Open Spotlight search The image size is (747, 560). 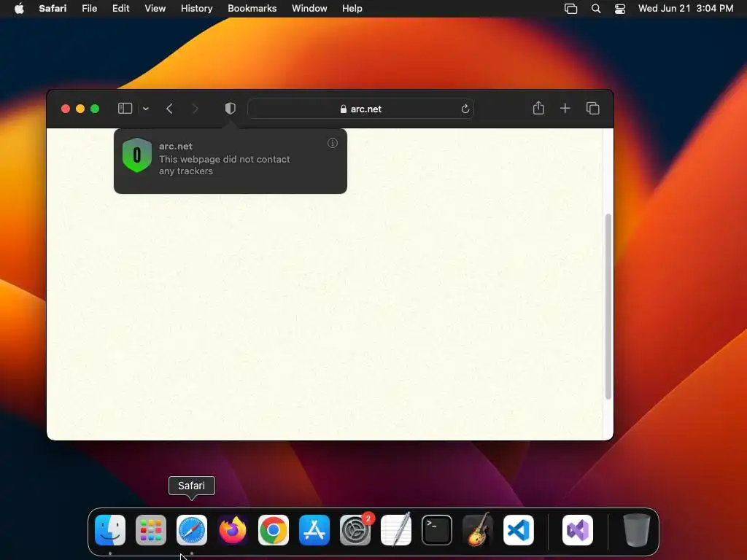(x=595, y=9)
